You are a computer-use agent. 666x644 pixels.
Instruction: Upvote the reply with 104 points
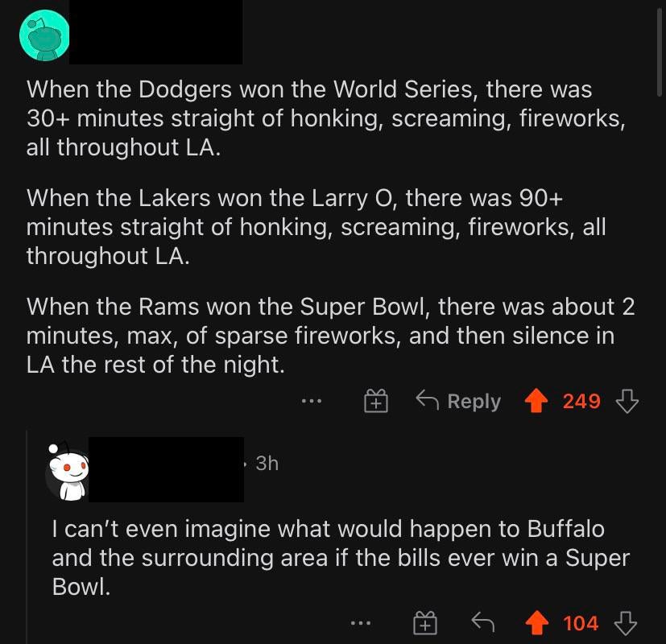tap(536, 623)
